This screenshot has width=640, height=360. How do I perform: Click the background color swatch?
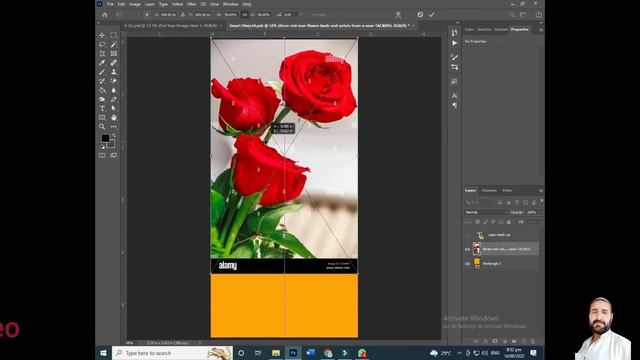111,144
